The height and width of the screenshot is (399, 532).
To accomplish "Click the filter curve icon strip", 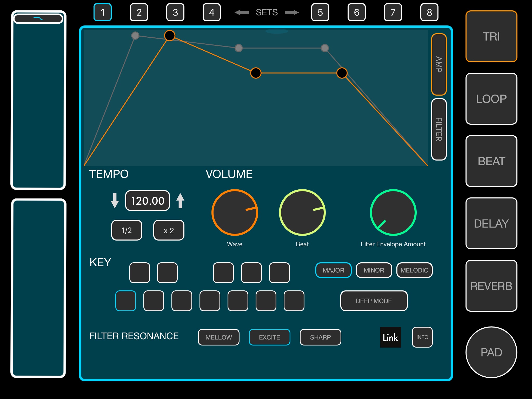I will (x=38, y=19).
